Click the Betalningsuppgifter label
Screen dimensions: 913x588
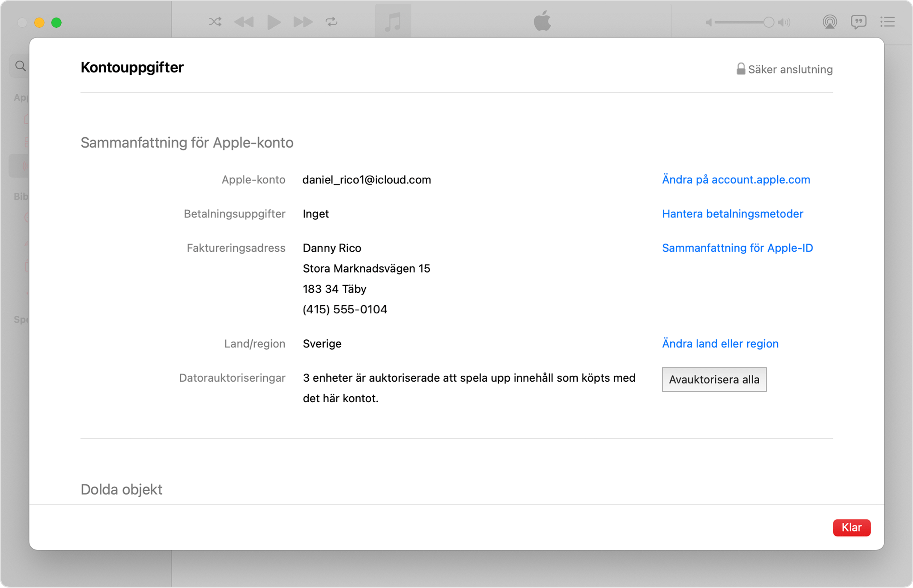[x=235, y=214]
